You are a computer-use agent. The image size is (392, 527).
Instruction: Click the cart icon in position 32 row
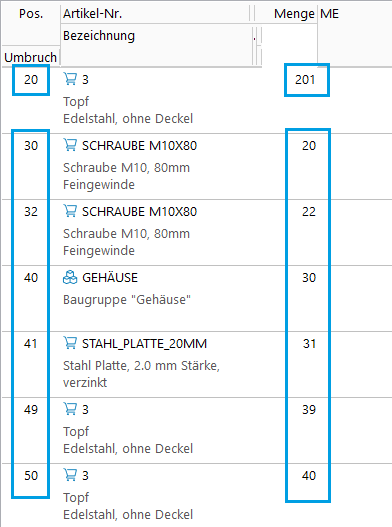click(70, 211)
